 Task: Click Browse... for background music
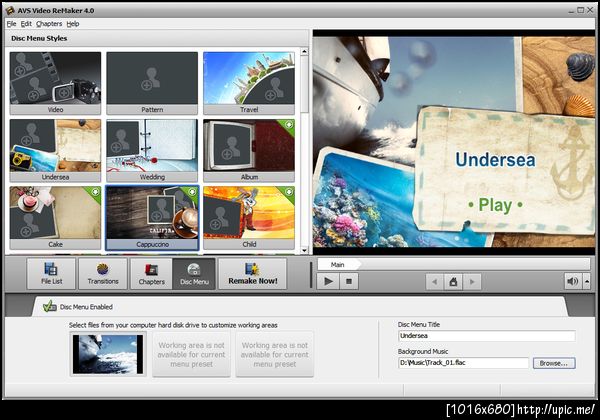click(554, 363)
